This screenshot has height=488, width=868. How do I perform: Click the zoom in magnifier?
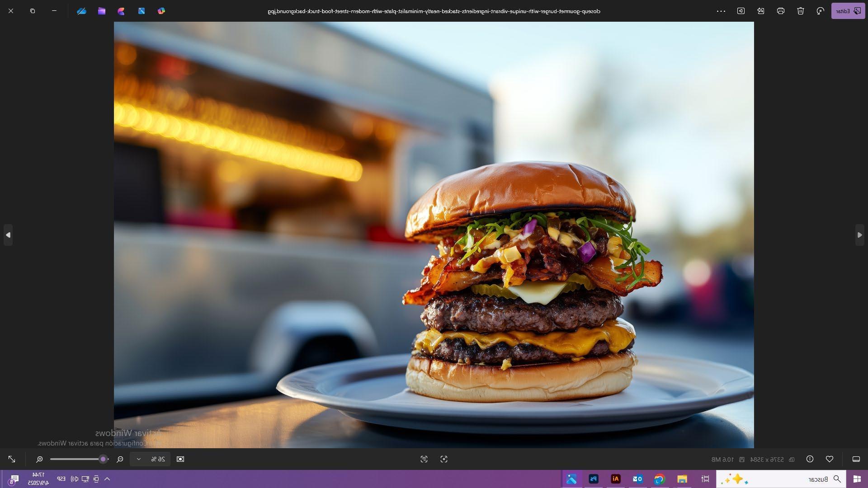39,459
